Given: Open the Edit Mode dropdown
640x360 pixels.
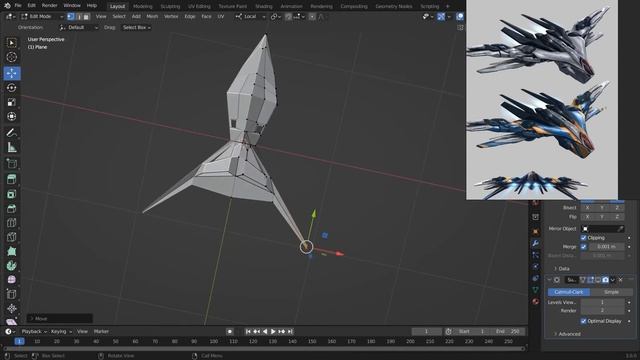Looking at the screenshot, I should pos(42,17).
